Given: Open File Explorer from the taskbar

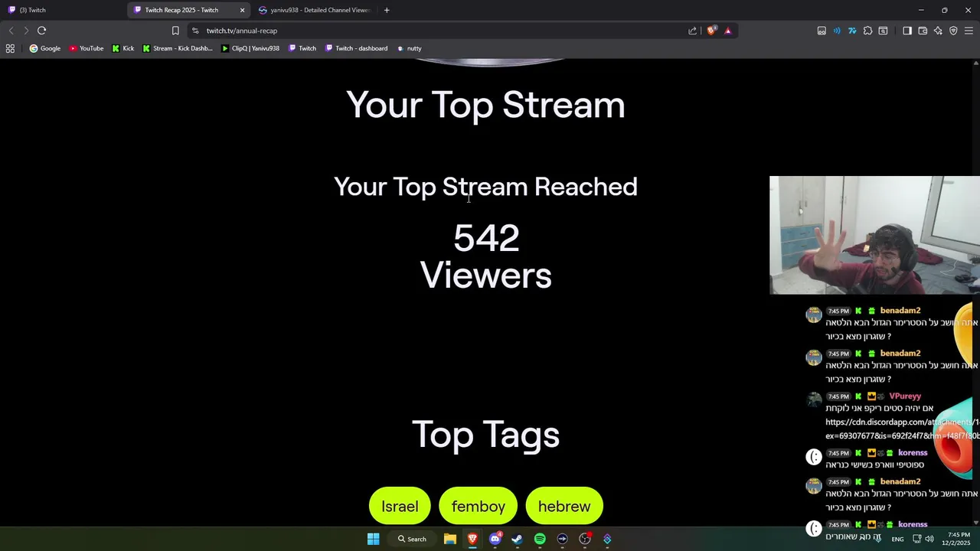Looking at the screenshot, I should pyautogui.click(x=450, y=539).
